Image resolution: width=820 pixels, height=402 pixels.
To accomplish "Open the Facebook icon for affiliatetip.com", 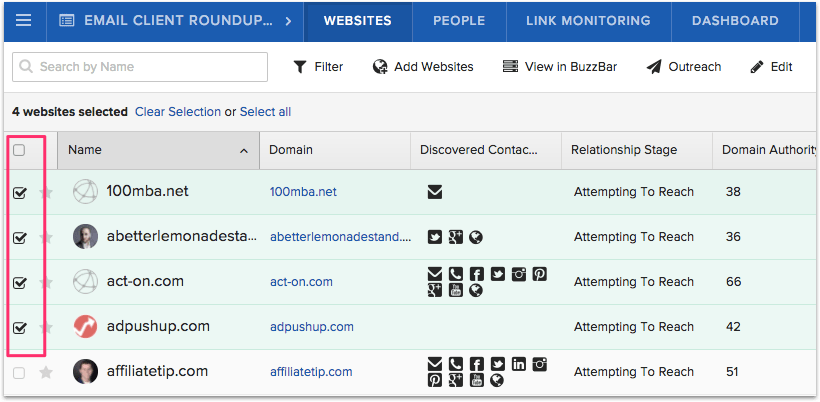I will click(x=476, y=363).
